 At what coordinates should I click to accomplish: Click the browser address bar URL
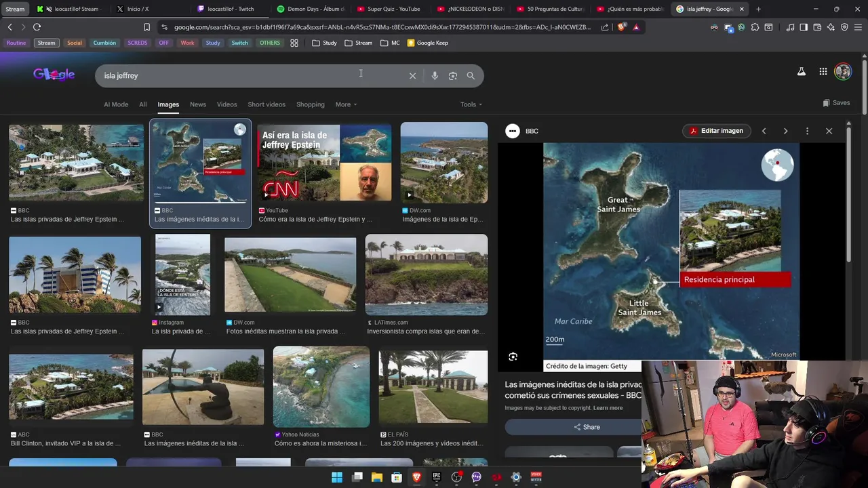tap(382, 27)
